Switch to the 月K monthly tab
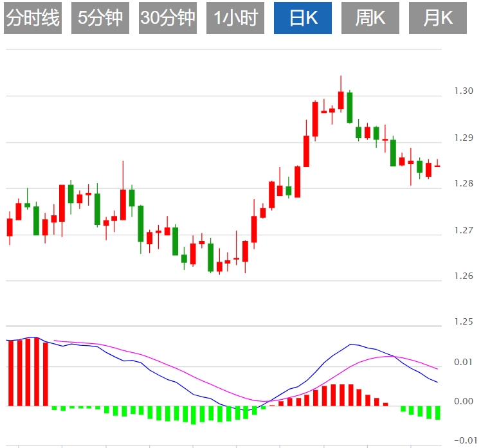The height and width of the screenshot is (448, 490). [438, 18]
